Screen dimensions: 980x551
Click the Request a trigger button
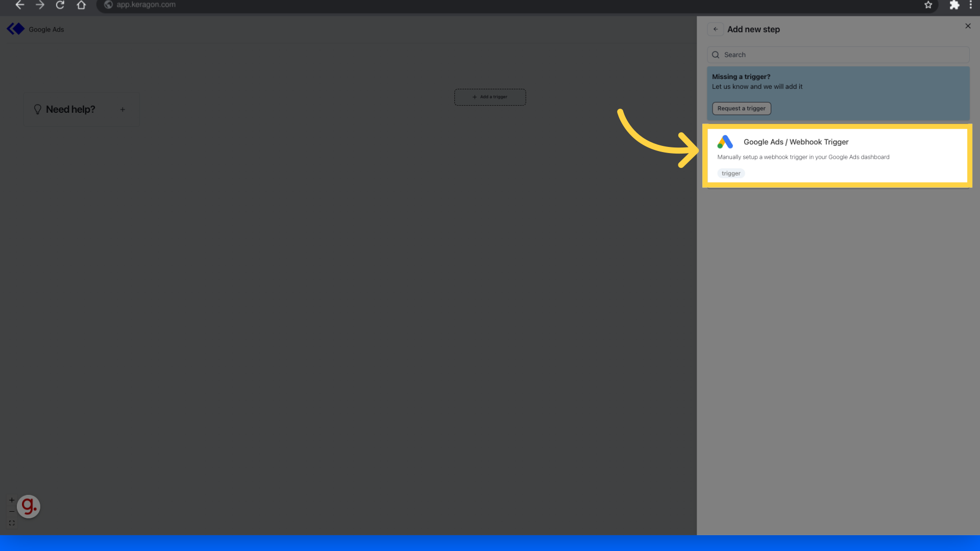[x=741, y=109]
